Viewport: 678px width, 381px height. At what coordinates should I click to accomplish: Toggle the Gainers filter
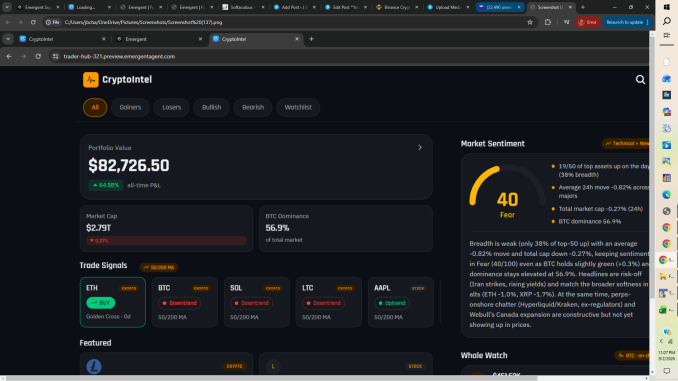(x=130, y=107)
